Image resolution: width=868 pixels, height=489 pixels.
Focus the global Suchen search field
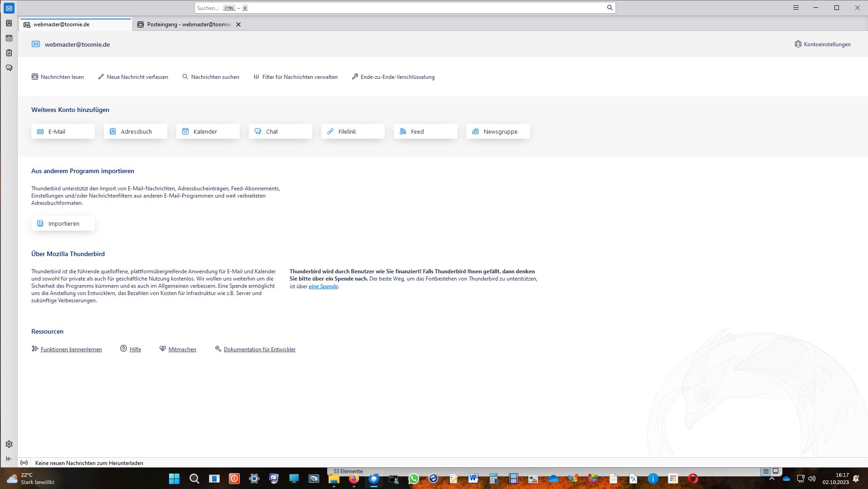coord(405,8)
